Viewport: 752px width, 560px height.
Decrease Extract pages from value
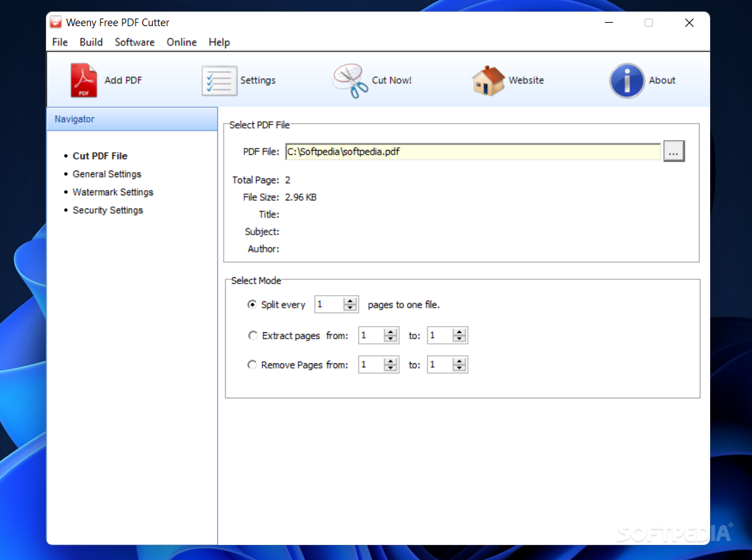[x=391, y=338]
